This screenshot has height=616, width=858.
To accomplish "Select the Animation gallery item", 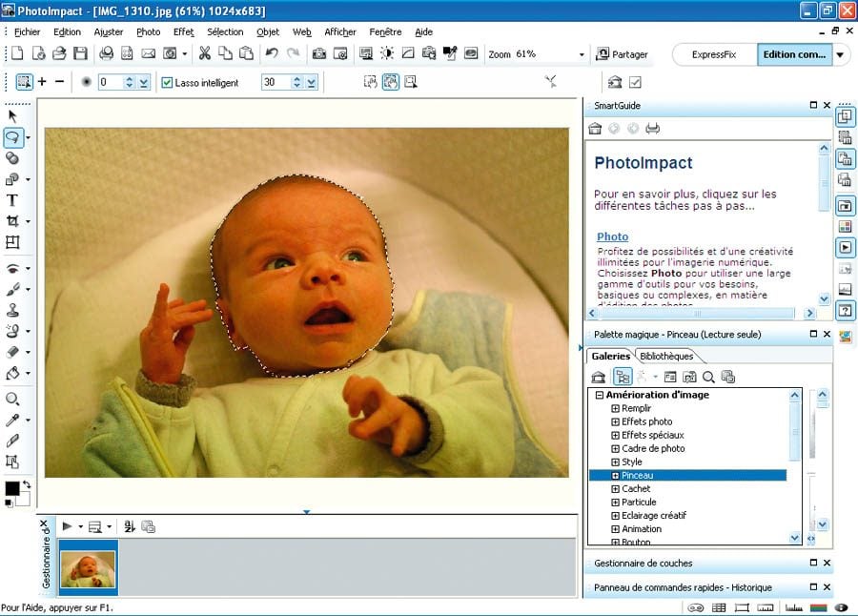I will click(642, 529).
